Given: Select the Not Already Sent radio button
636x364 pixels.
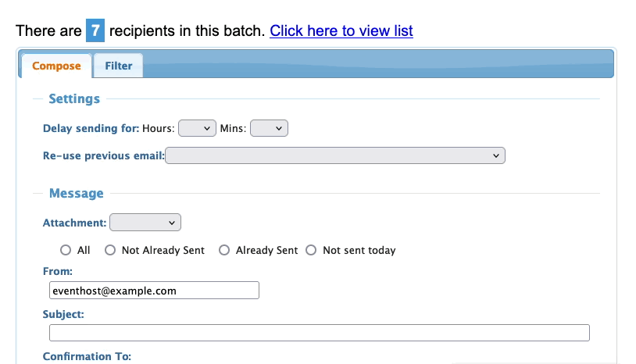Looking at the screenshot, I should [110, 251].
